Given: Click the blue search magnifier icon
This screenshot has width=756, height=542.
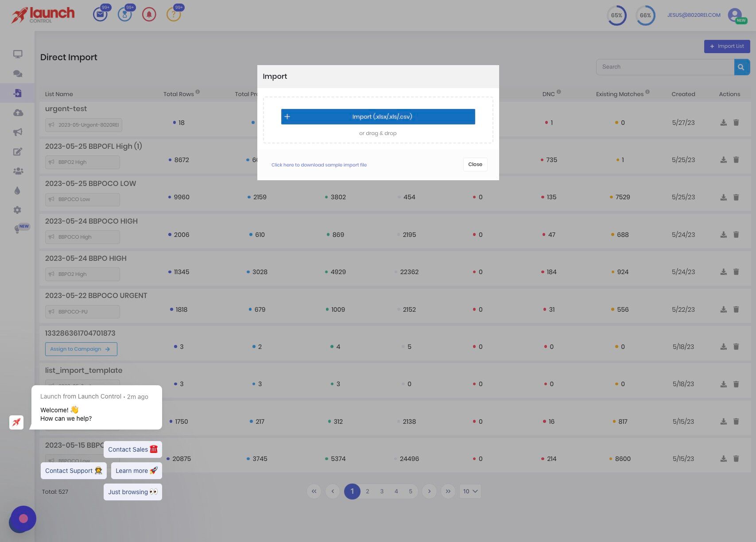Looking at the screenshot, I should (741, 67).
